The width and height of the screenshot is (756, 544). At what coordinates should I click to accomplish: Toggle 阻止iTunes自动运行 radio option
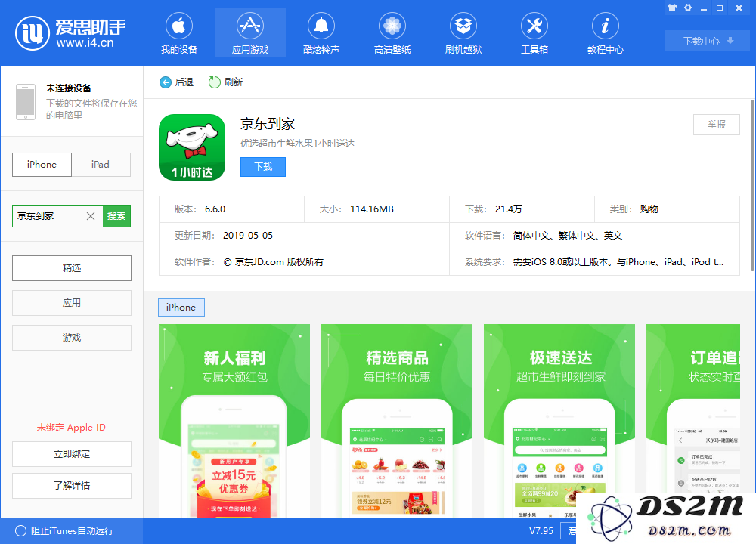[20, 531]
